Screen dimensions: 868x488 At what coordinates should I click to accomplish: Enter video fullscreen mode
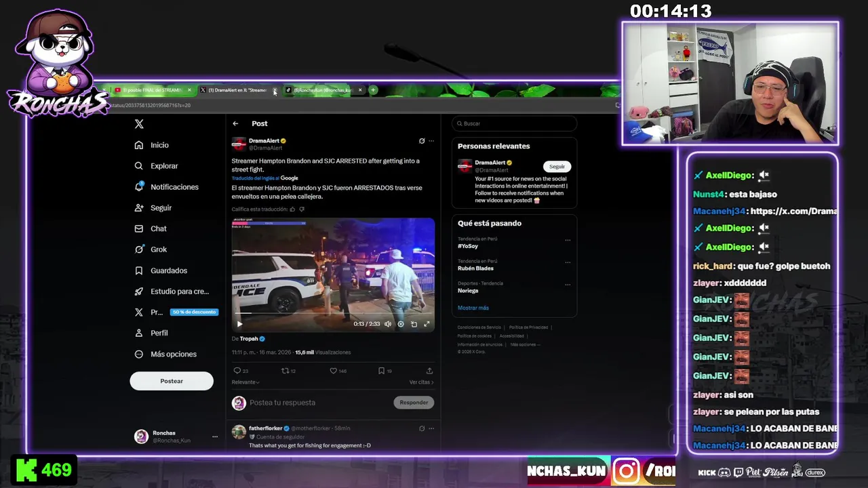coord(427,324)
